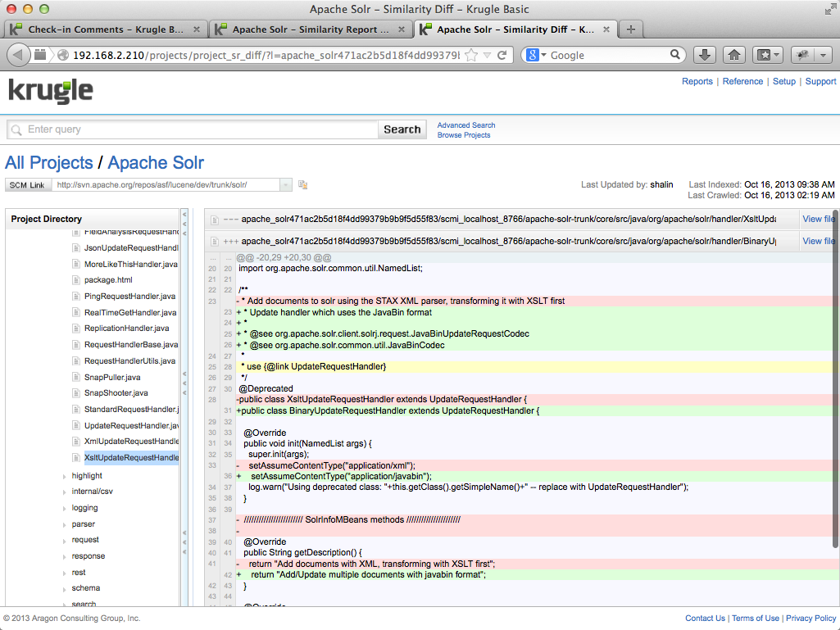The width and height of the screenshot is (840, 630).
Task: Open the Support menu link
Action: [820, 81]
